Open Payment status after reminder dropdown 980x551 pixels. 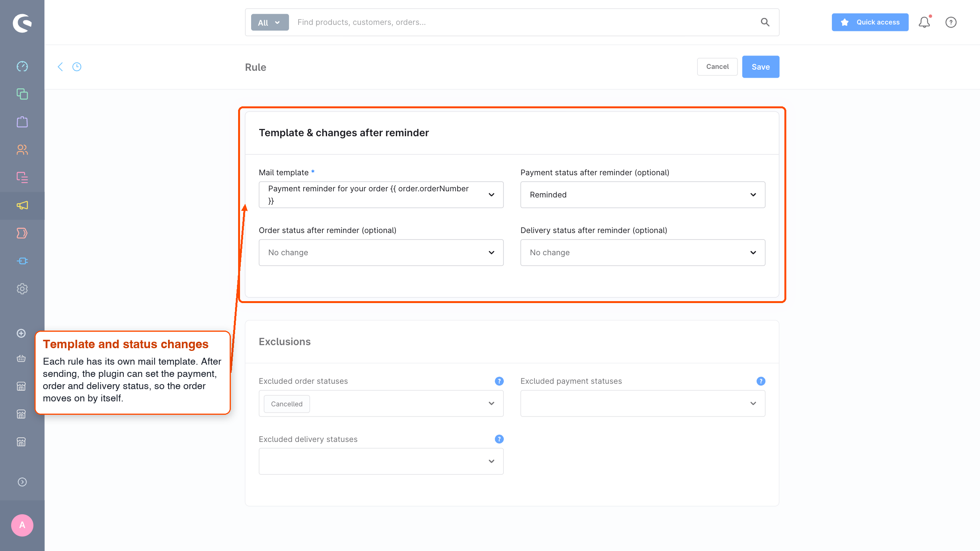643,195
